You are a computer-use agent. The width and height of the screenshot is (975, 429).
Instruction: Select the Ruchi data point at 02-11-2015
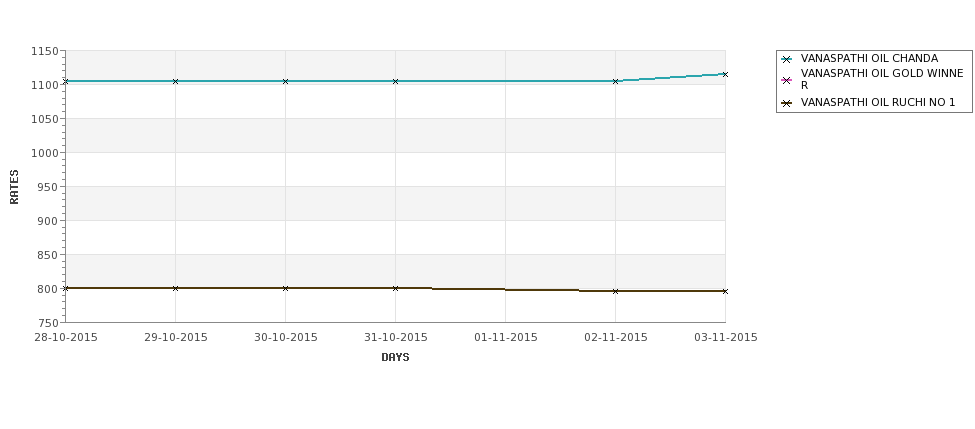(x=616, y=291)
